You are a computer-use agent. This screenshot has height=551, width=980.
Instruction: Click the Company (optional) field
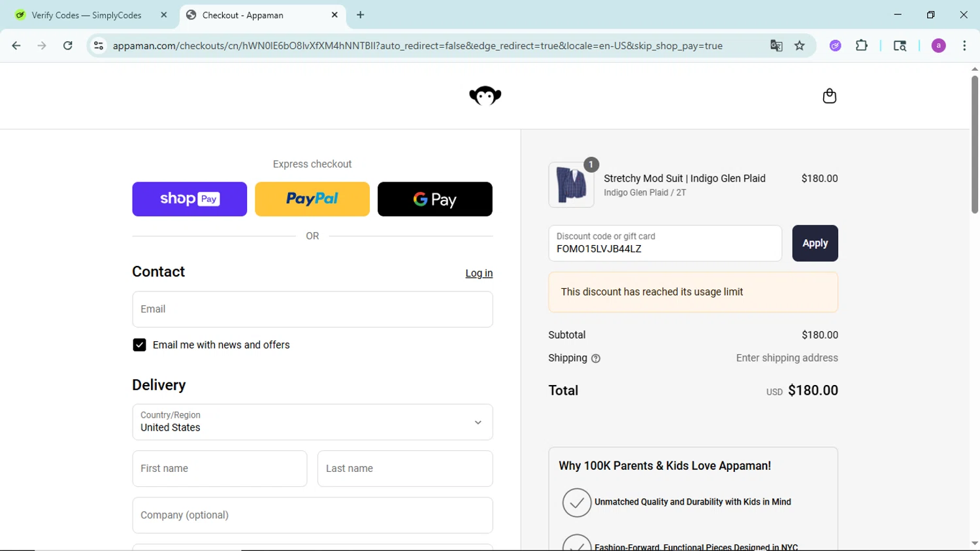(x=312, y=515)
